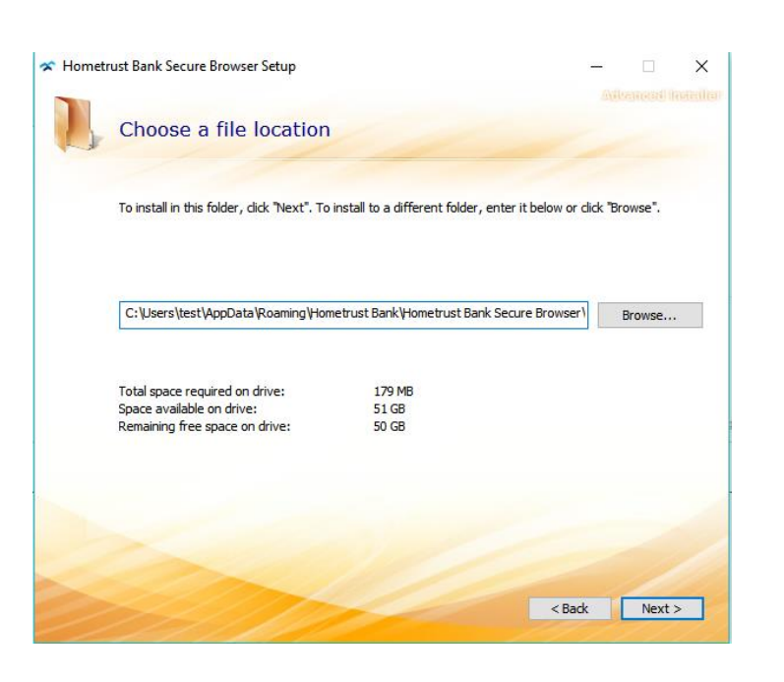Click the 'Hometrust Bank Secure Browser Setup' title

coord(179,66)
